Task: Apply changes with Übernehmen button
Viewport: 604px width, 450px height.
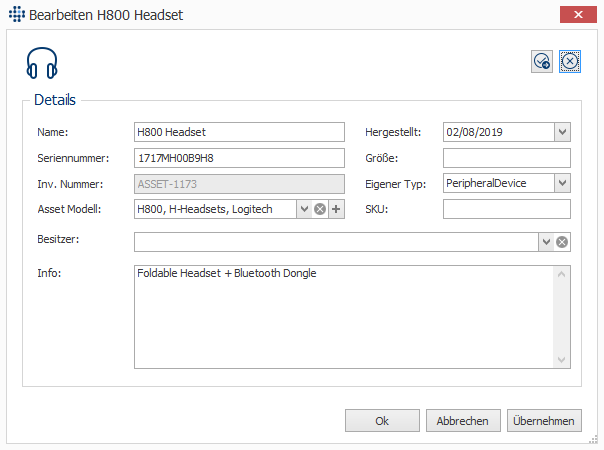Action: pos(544,421)
